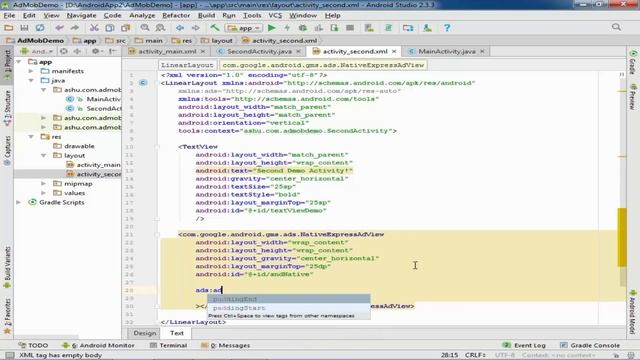Click the Replace toolbar icon
This screenshot has height=360, width=640.
coord(160,28)
